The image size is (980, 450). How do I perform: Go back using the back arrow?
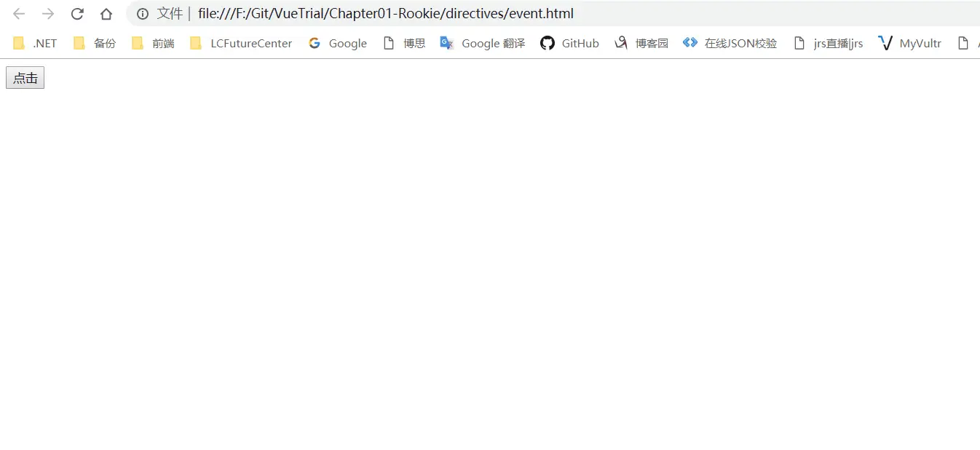pyautogui.click(x=19, y=14)
